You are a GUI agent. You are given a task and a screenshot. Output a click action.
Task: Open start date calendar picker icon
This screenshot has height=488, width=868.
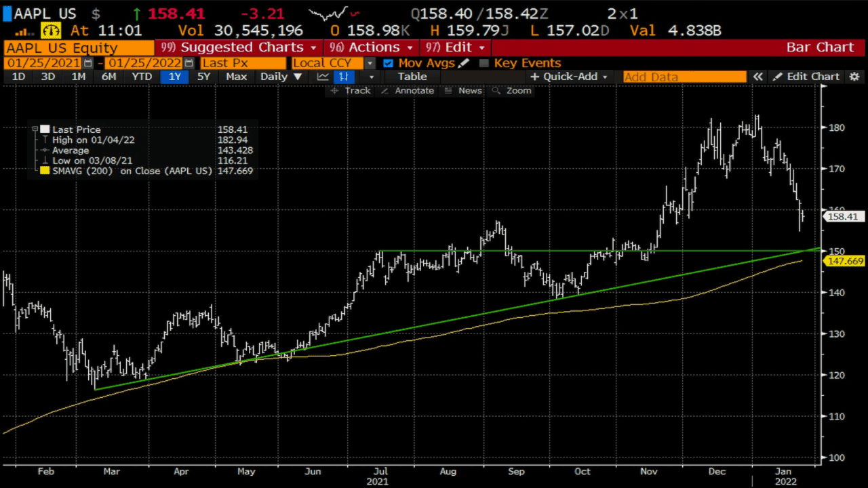coord(87,63)
